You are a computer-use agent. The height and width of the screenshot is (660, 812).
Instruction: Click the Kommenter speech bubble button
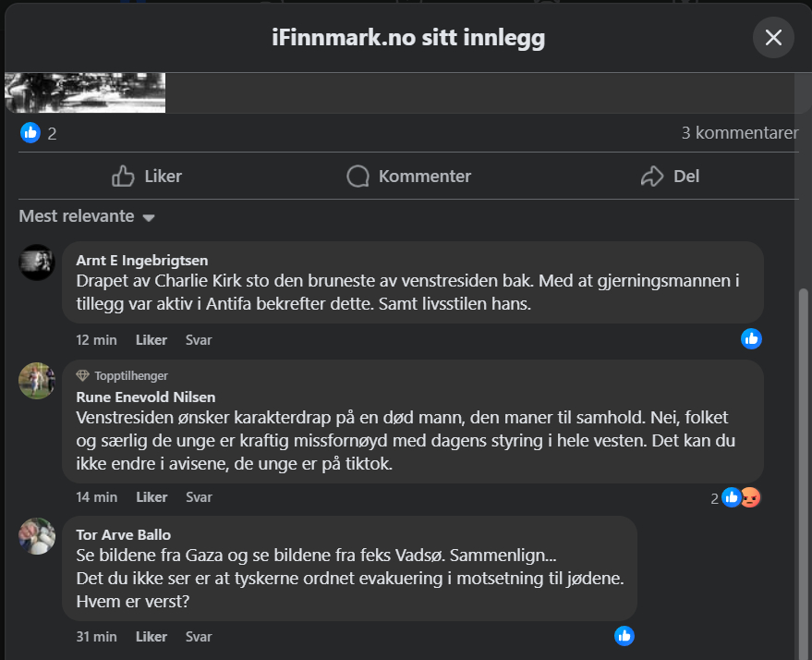tap(408, 177)
